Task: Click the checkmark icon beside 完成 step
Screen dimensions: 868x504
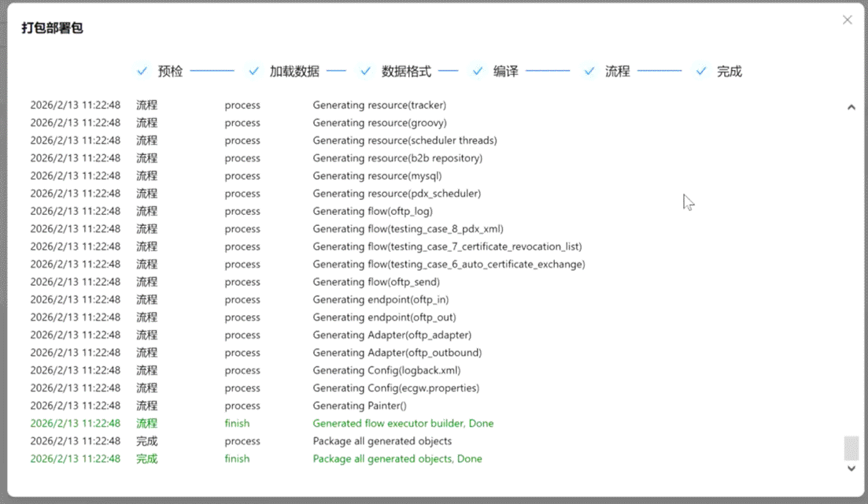Action: 701,71
